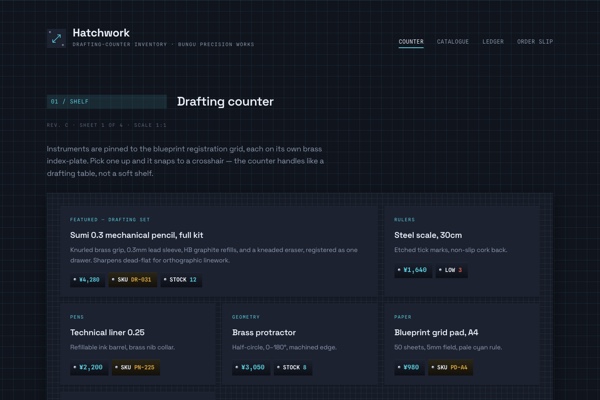Viewport: 600px width, 400px height.
Task: Click the ¥4,280 price chip
Action: click(x=87, y=280)
